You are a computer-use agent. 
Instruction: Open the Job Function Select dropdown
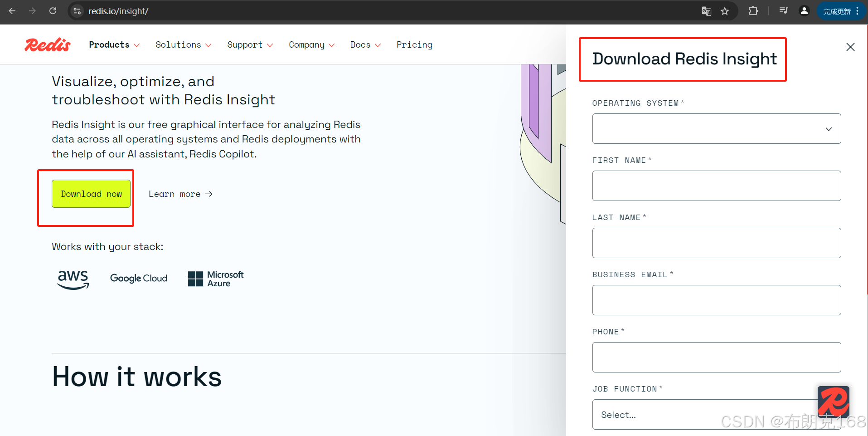[717, 415]
